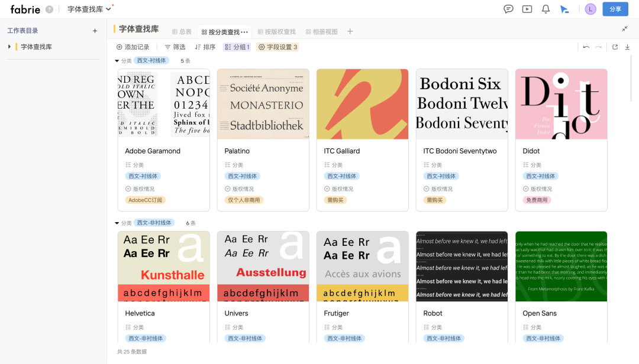Open the Robot thumbnail

point(462,266)
